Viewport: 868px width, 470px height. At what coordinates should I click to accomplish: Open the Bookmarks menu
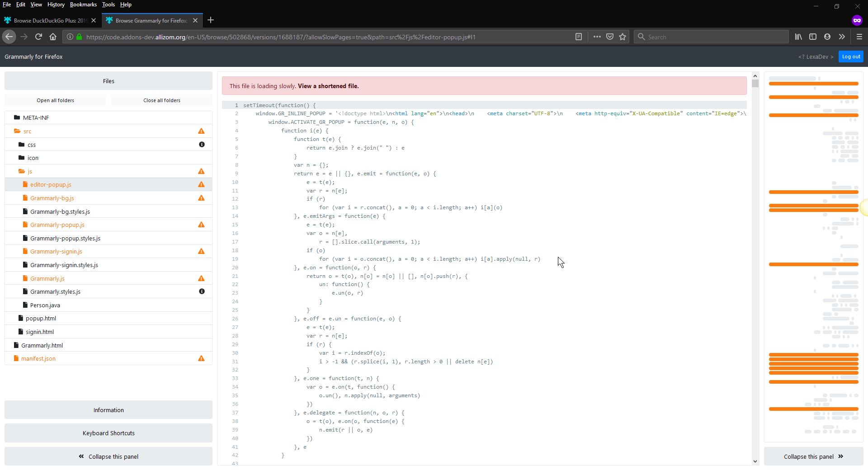click(x=83, y=5)
